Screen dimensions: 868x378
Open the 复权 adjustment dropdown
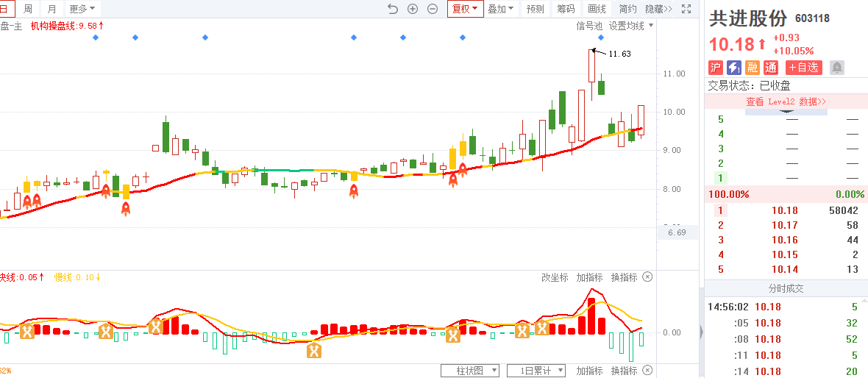tap(465, 9)
